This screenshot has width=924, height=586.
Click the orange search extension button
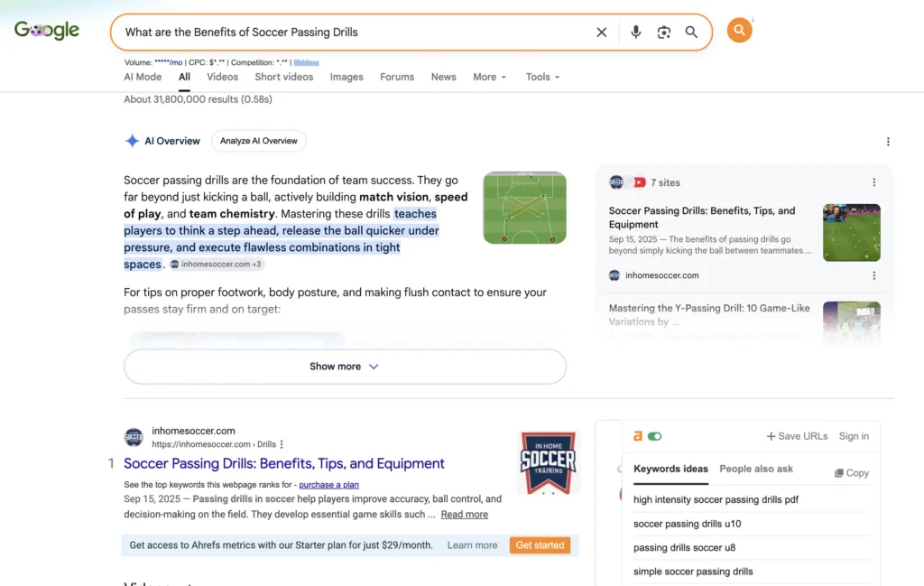pyautogui.click(x=739, y=30)
